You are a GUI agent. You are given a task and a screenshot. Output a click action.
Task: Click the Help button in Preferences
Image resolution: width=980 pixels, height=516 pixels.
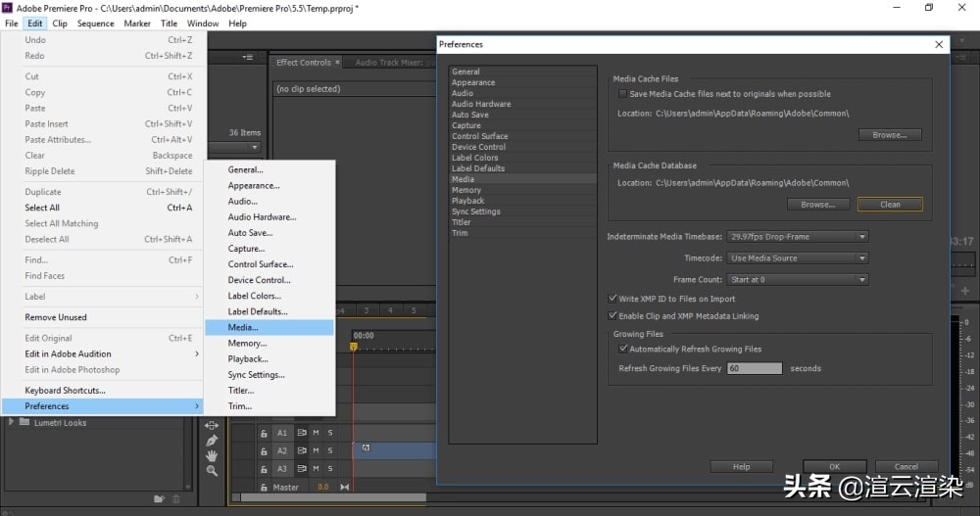[741, 467]
